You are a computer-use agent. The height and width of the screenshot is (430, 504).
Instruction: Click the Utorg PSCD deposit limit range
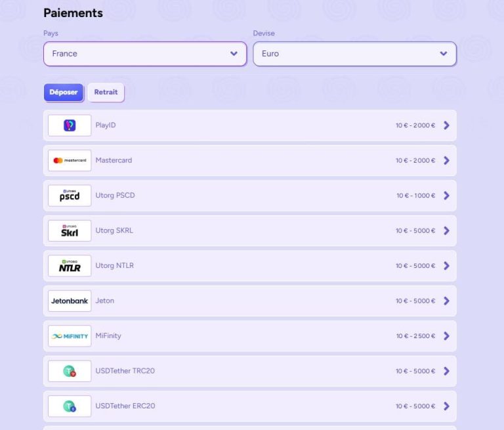[415, 196]
